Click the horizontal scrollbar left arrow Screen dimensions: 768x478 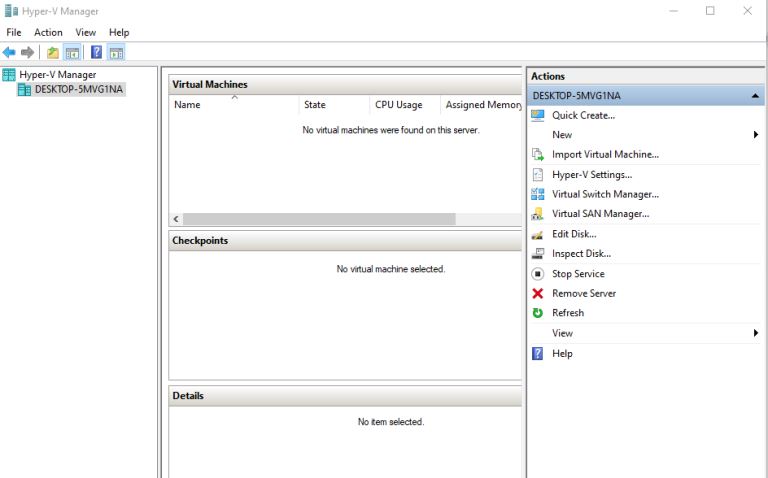176,219
